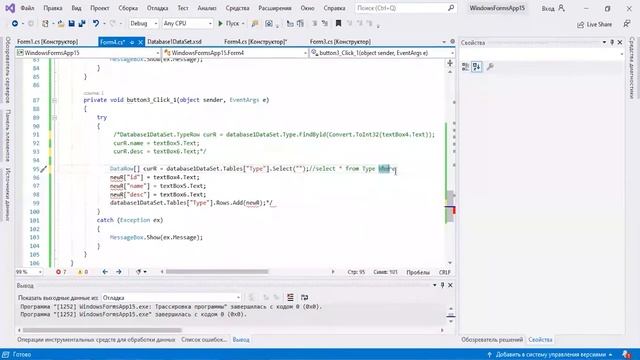Image resolution: width=640 pixels, height=360 pixels.
Task: Open the Отладка menu
Action: [x=158, y=8]
